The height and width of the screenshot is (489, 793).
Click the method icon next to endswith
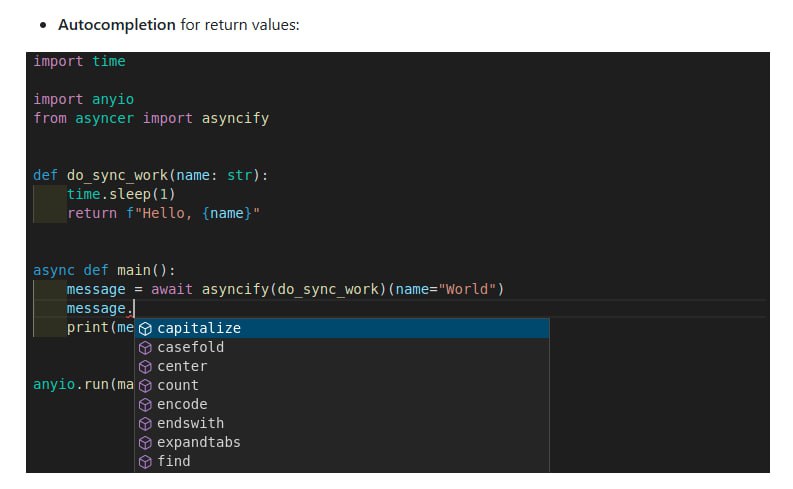pyautogui.click(x=145, y=424)
